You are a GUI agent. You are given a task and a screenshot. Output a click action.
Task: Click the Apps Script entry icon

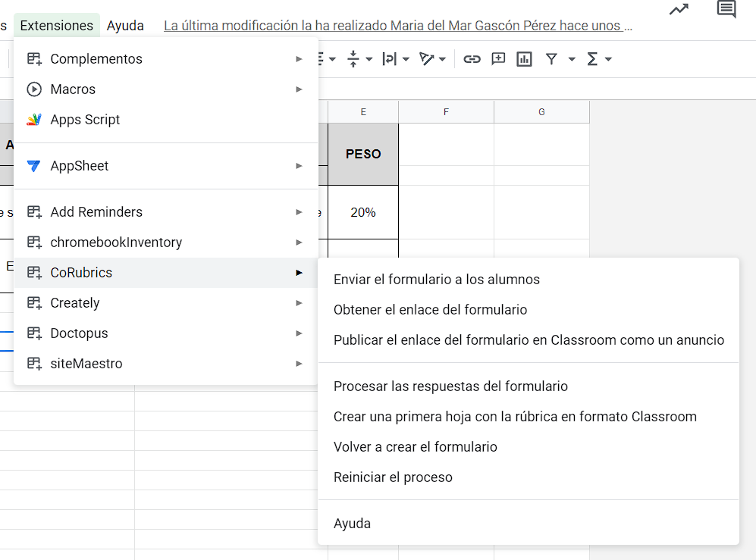[34, 120]
